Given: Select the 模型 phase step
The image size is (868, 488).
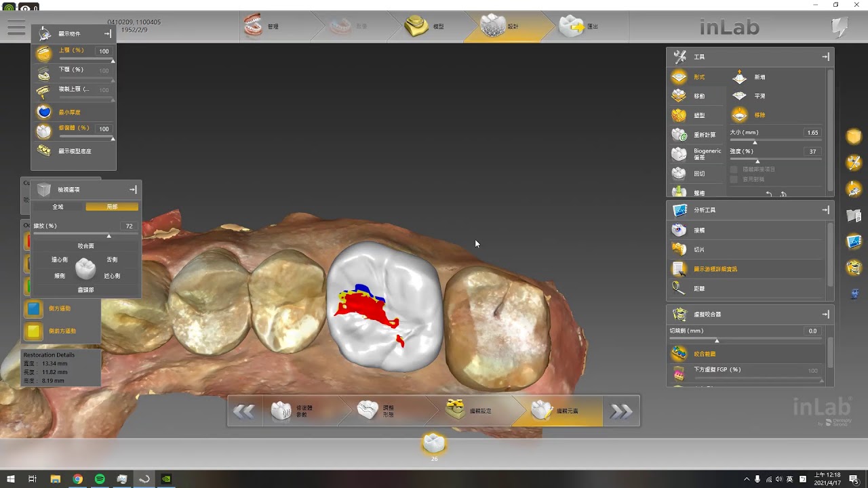Looking at the screenshot, I should (x=427, y=26).
